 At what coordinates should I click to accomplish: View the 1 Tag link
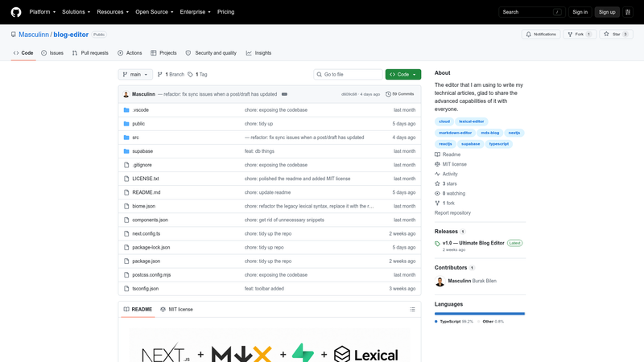tap(197, 74)
